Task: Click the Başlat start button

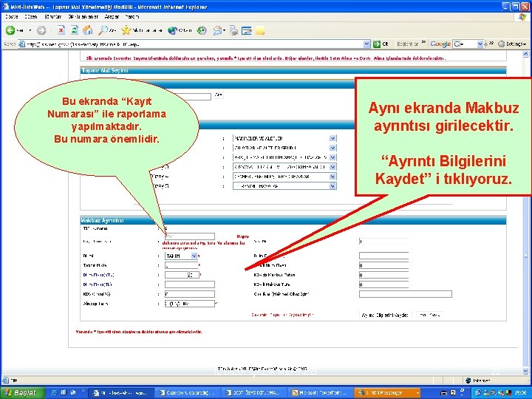Action: coord(21,392)
